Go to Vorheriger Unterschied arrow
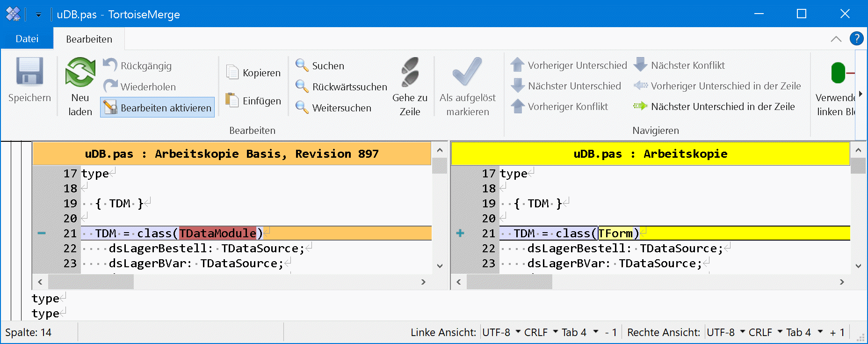 [518, 65]
